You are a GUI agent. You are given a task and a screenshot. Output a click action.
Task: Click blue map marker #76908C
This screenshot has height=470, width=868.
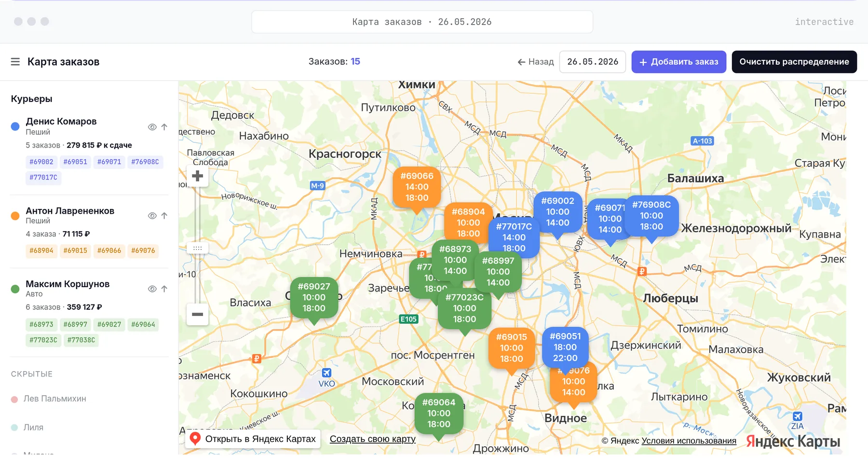(651, 216)
